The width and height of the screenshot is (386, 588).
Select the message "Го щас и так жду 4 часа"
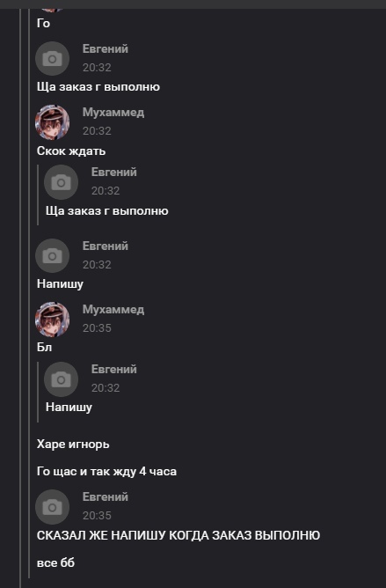click(x=106, y=472)
